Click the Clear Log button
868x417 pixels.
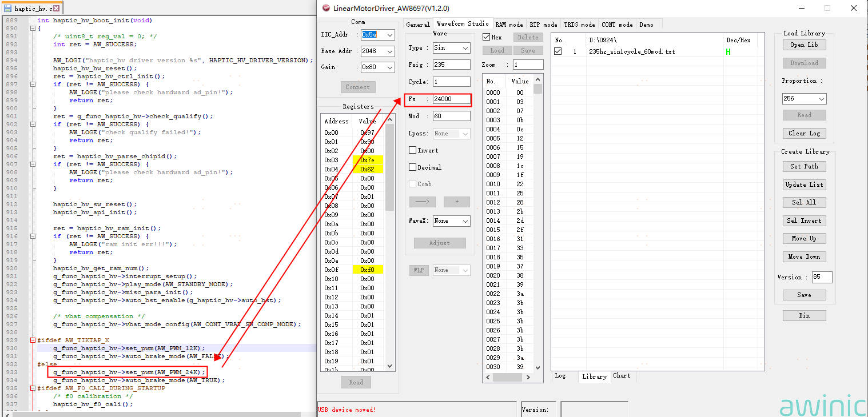click(804, 133)
